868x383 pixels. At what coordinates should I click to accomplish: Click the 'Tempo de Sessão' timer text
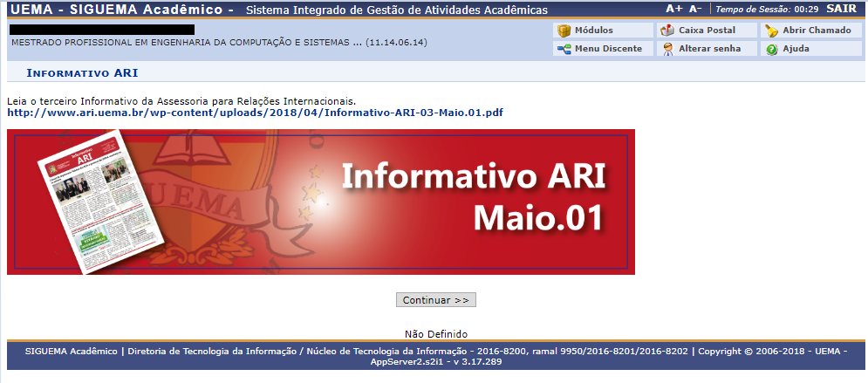tap(767, 9)
